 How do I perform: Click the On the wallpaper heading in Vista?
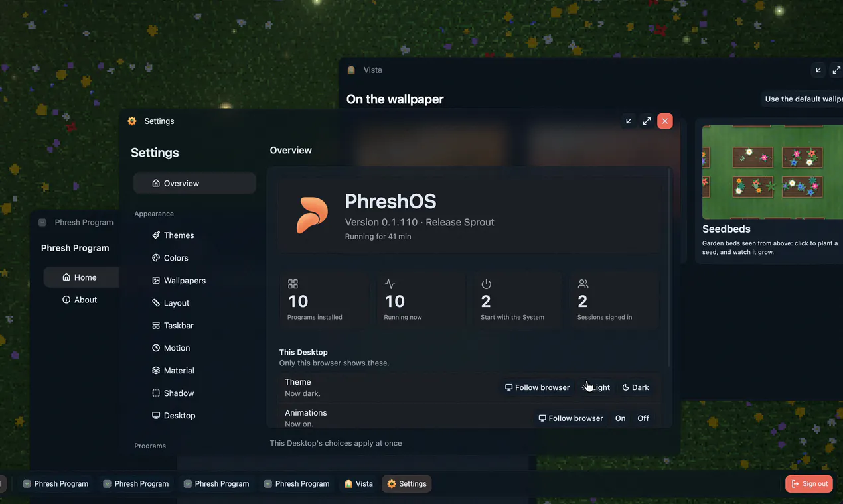click(395, 99)
